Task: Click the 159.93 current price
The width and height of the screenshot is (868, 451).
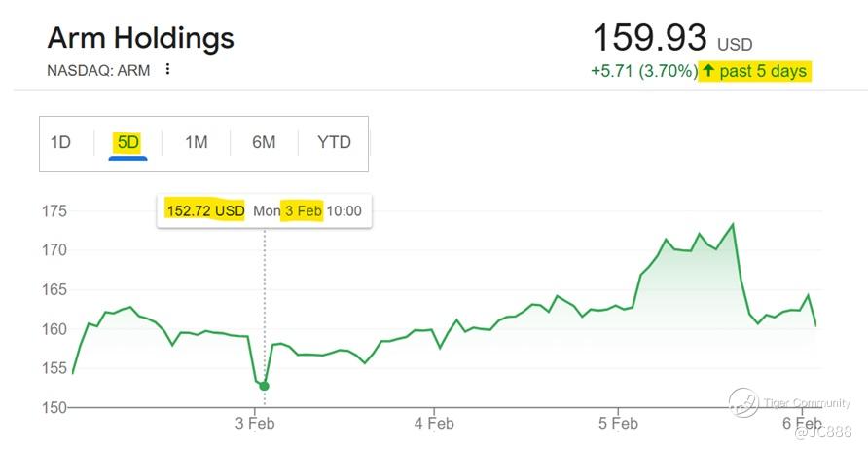Action: tap(649, 38)
